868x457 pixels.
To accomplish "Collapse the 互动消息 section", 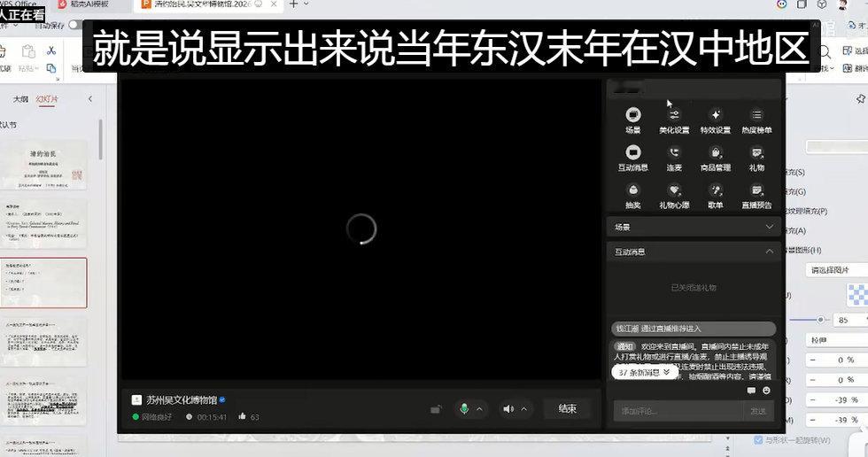I will tap(694, 252).
